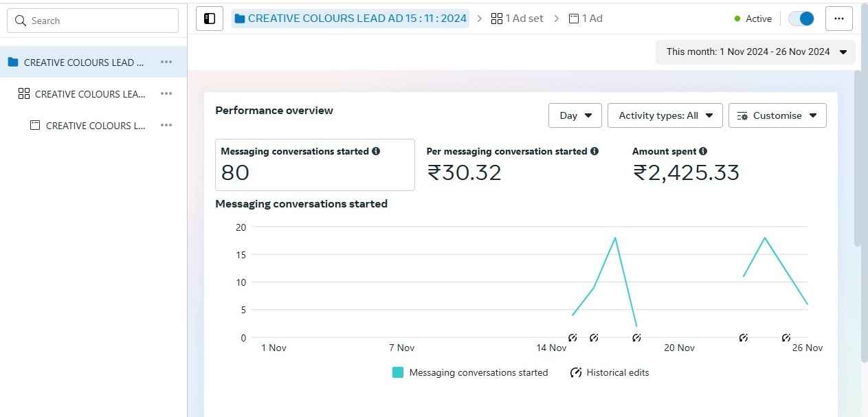Screen dimensions: 868x417
Task: Select the 1 Ad breadcrumb
Action: (586, 19)
